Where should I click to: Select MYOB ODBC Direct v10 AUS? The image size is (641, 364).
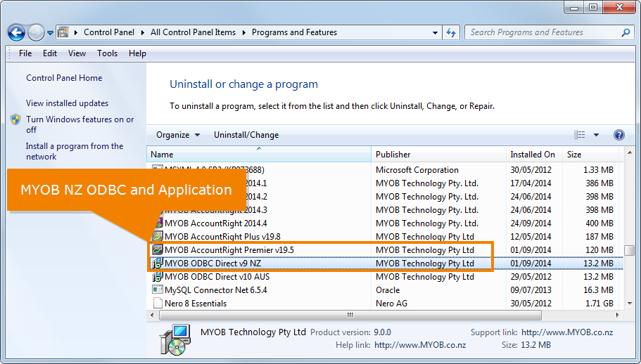385,277
